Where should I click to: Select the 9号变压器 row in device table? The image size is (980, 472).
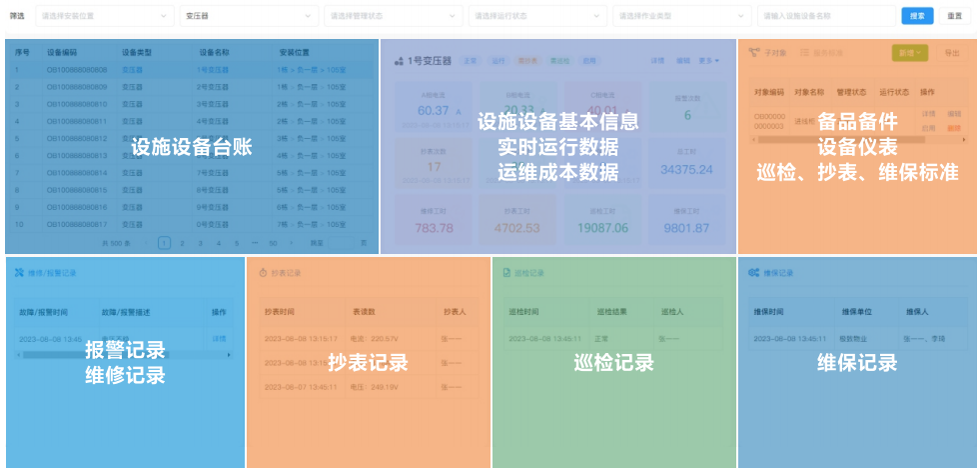click(192, 207)
